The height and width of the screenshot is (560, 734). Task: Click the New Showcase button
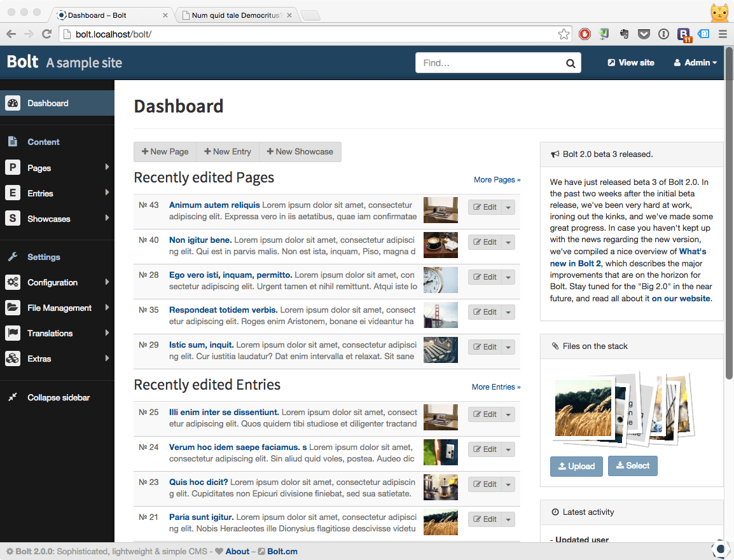pyautogui.click(x=300, y=151)
